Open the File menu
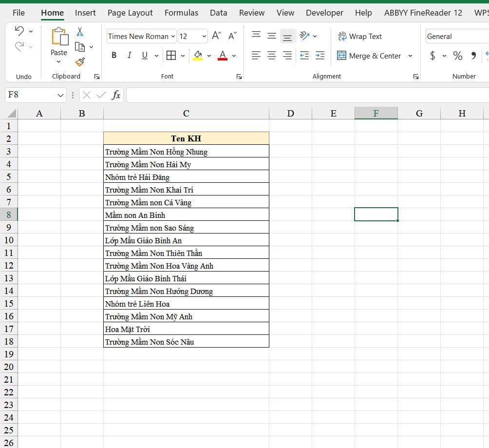 (19, 13)
